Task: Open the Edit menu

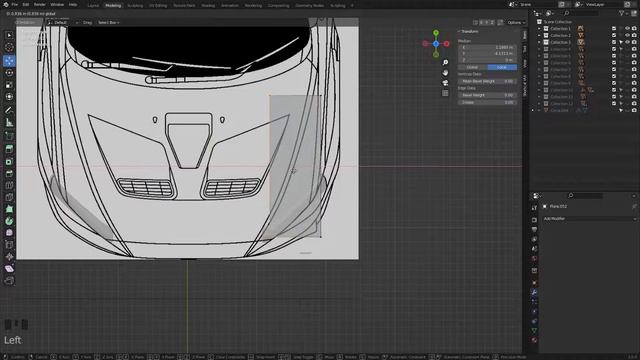Action: (25, 4)
